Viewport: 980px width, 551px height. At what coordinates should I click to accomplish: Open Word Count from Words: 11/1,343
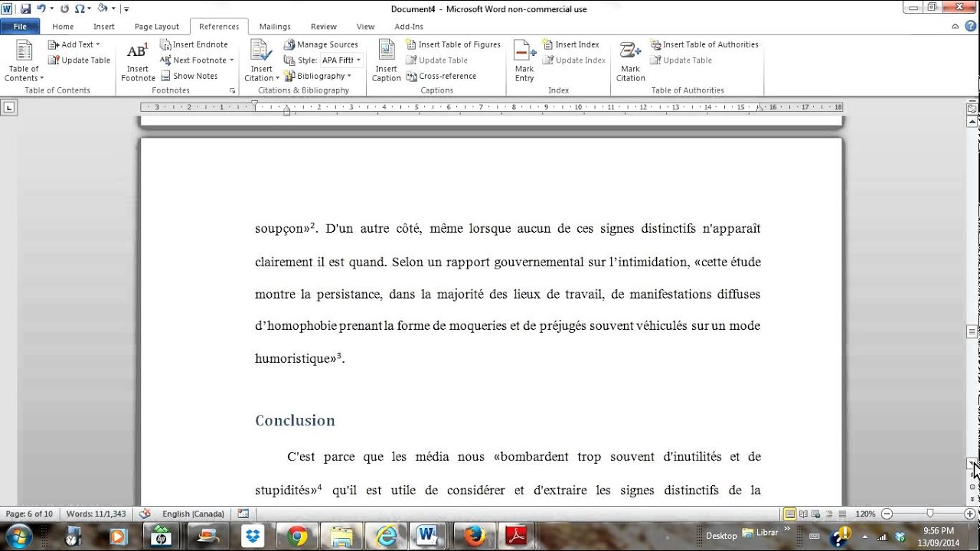[x=96, y=514]
